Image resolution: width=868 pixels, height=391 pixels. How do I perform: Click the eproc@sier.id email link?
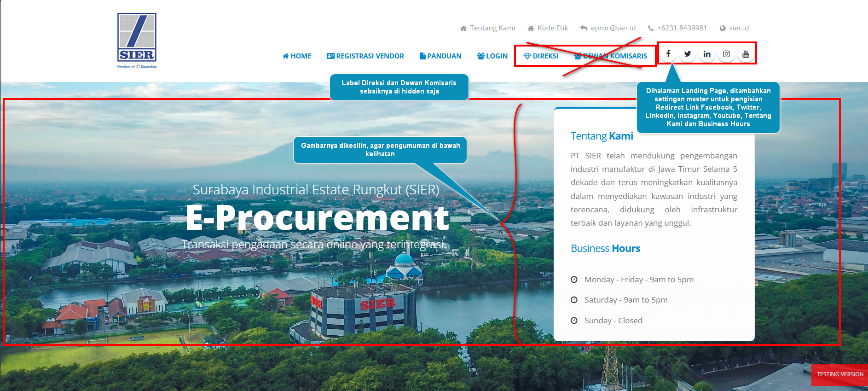pos(608,28)
